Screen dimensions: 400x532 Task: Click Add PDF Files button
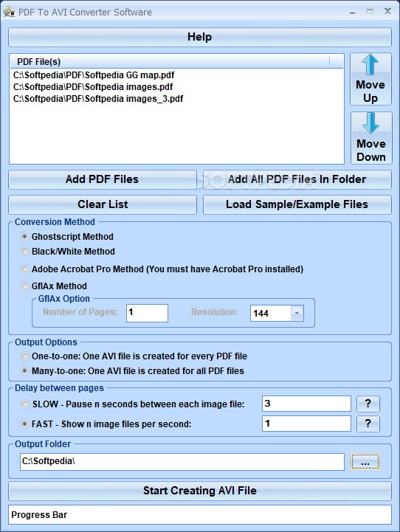point(103,179)
